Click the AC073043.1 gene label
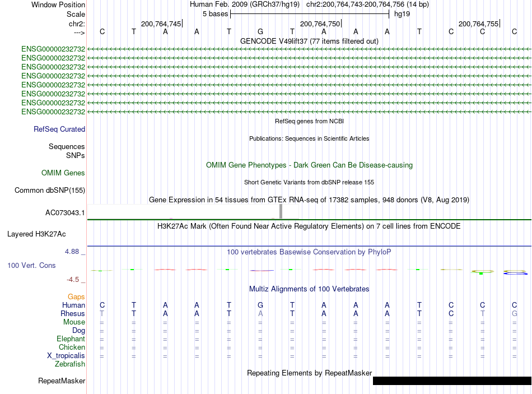This screenshot has width=532, height=394. click(65, 213)
